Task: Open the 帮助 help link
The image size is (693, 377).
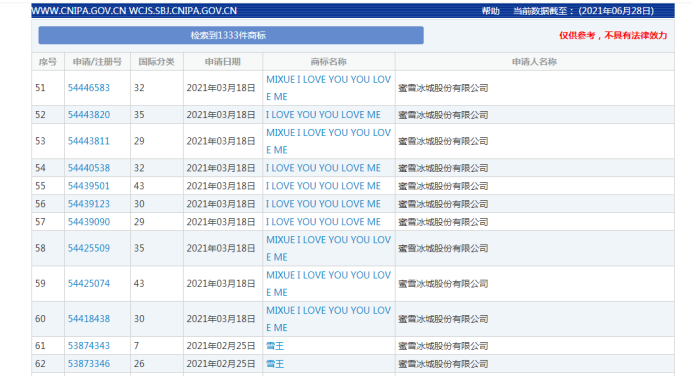Action: (x=490, y=11)
